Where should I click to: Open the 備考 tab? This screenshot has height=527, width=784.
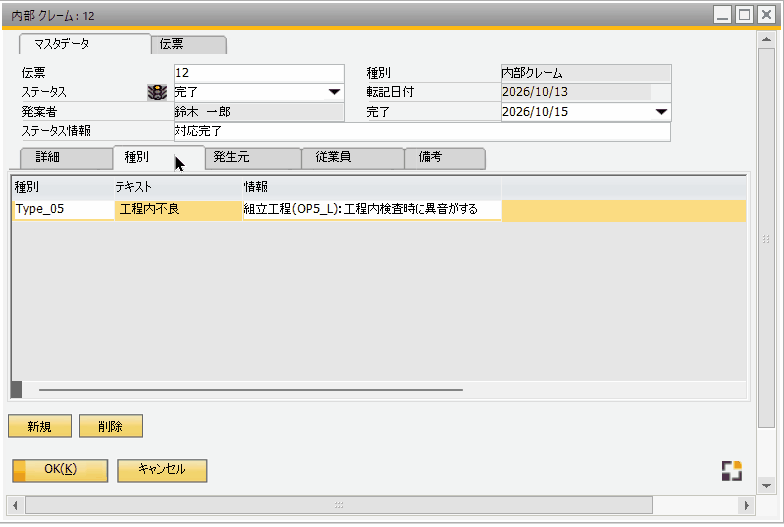coord(444,158)
